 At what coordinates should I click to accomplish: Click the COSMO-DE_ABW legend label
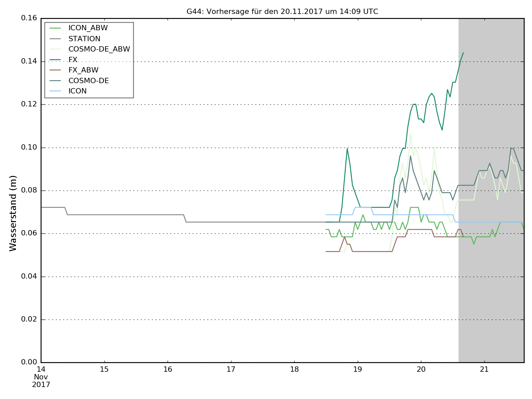click(99, 49)
